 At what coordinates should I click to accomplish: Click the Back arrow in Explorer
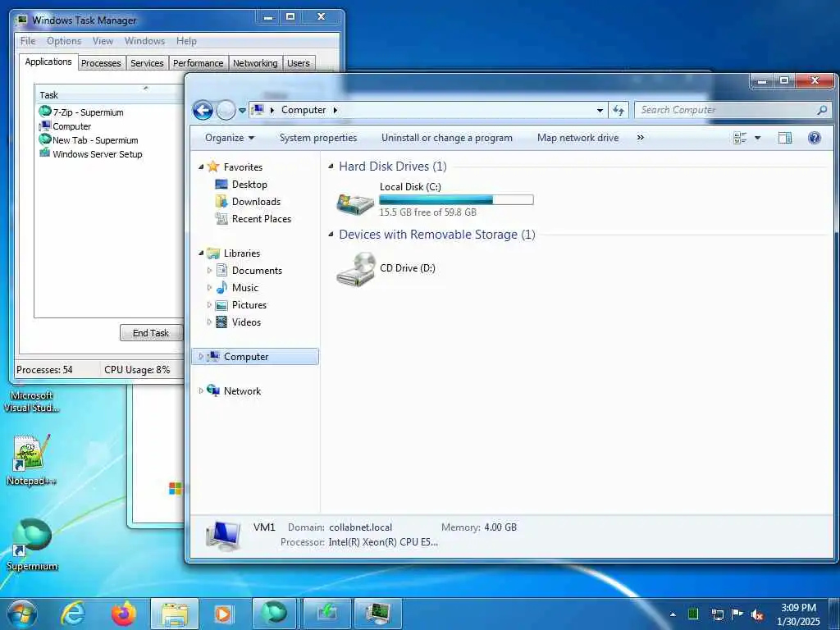coord(203,111)
